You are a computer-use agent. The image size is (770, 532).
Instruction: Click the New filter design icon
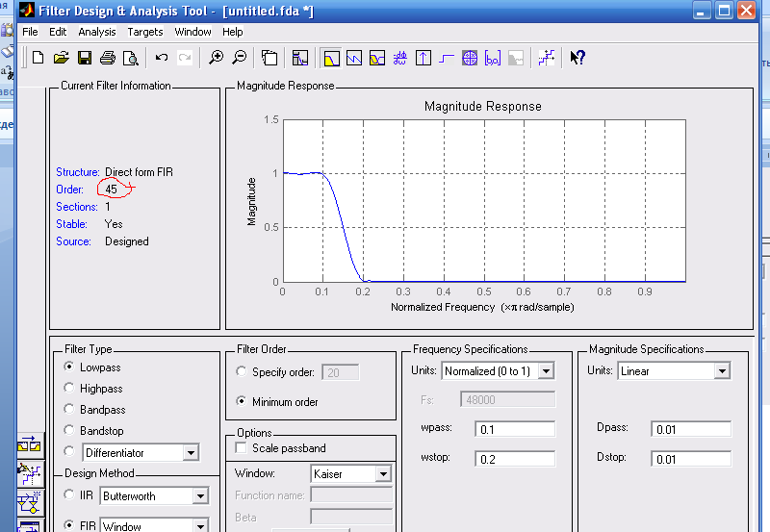tap(38, 58)
